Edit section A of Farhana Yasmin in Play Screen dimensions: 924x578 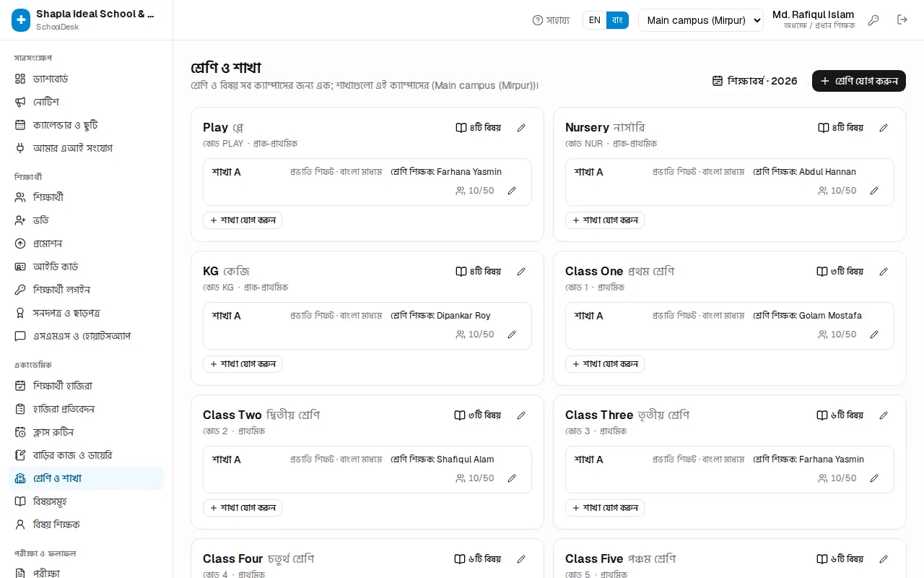point(512,191)
